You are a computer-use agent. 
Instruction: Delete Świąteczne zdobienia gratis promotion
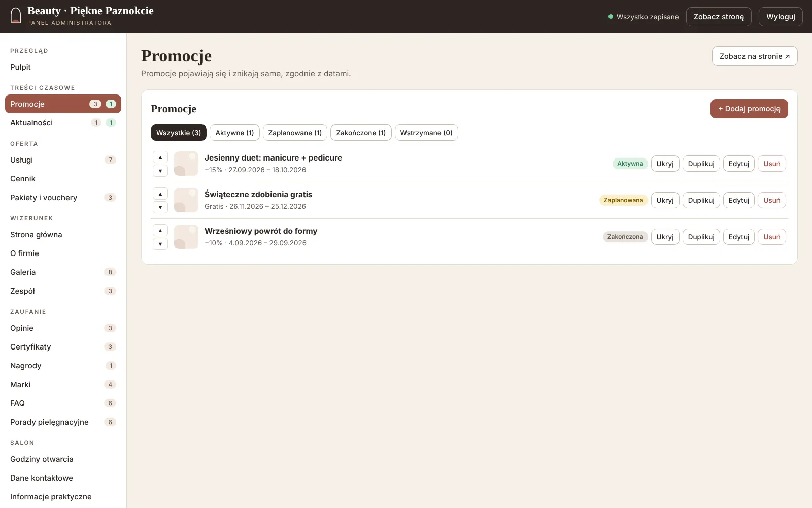(x=772, y=200)
